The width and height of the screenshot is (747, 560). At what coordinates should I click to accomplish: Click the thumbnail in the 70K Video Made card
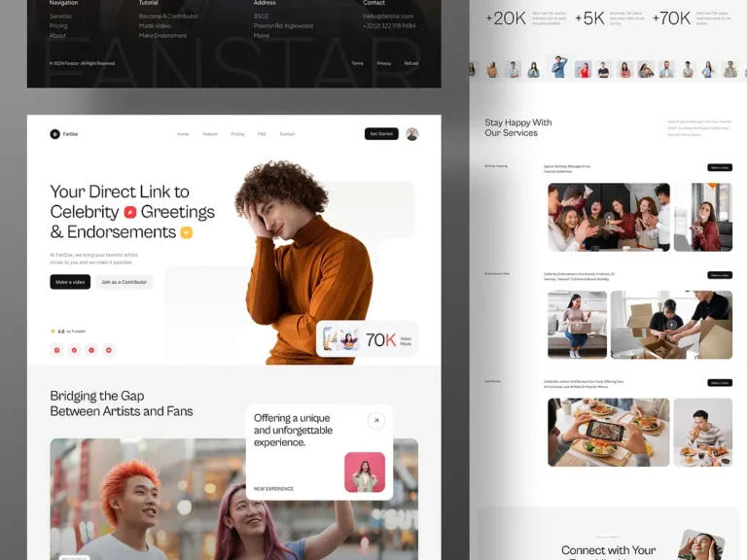coord(340,339)
